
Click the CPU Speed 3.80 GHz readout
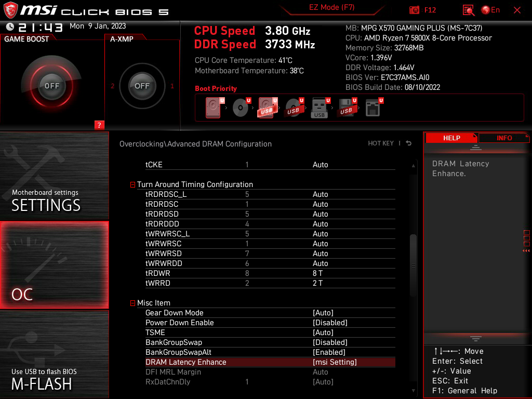point(252,31)
